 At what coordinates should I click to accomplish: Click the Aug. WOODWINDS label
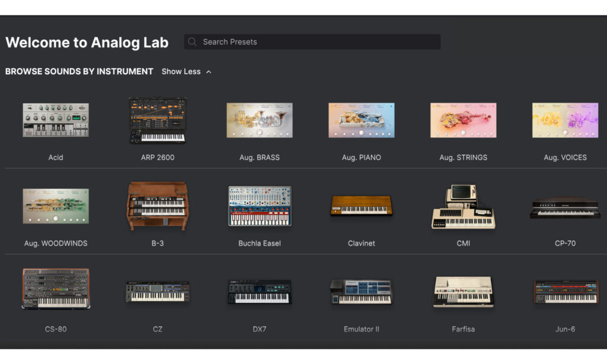pos(56,244)
